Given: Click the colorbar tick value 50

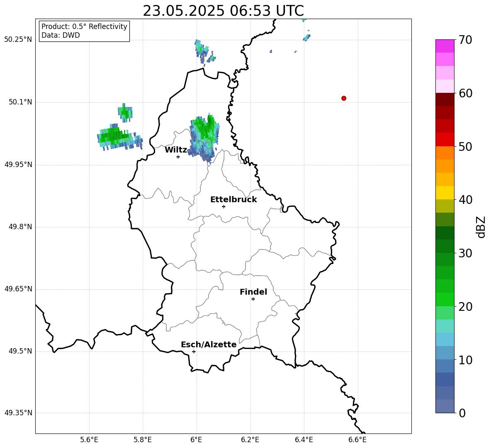Looking at the screenshot, I should point(466,147).
